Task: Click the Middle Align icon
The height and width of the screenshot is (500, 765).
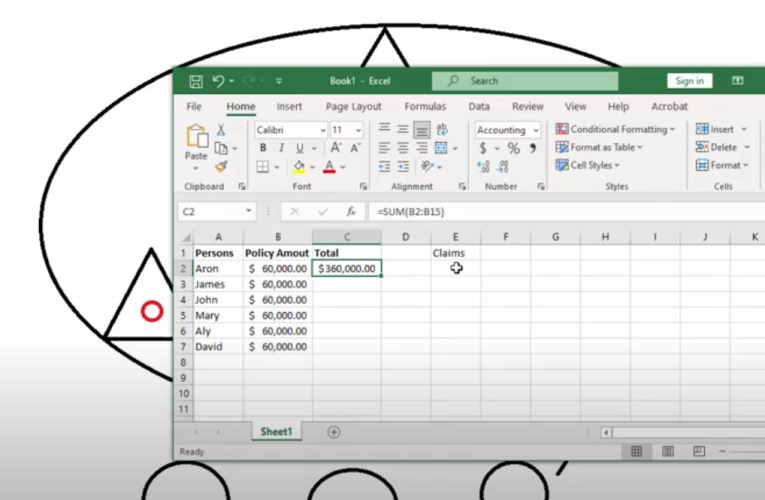Action: click(x=403, y=129)
